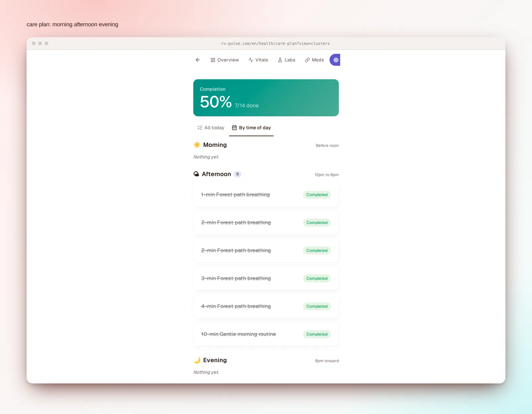Open the 1-min Forest path breathing task
This screenshot has width=532, height=414.
(266, 195)
